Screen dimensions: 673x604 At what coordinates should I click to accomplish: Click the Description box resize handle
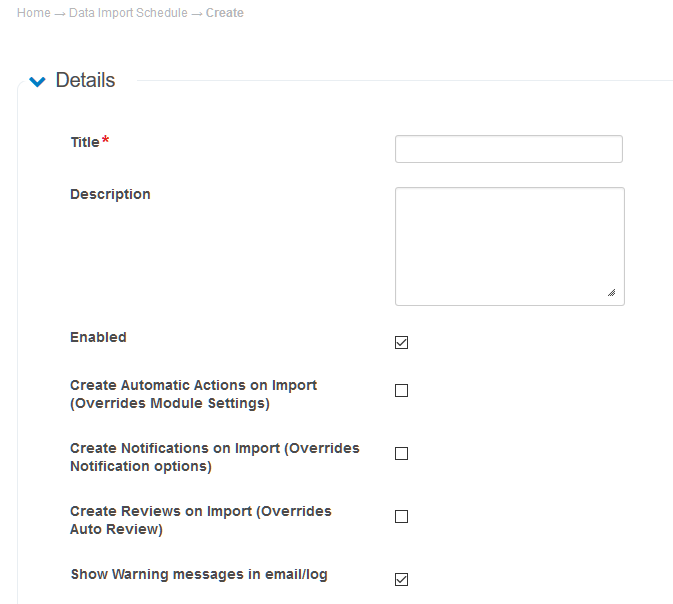tap(611, 293)
